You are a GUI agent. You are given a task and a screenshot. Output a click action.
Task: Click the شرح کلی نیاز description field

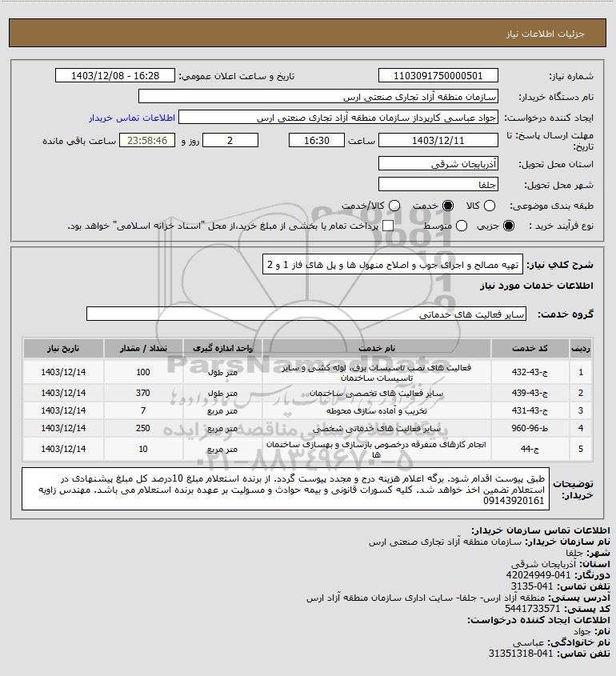pyautogui.click(x=393, y=264)
